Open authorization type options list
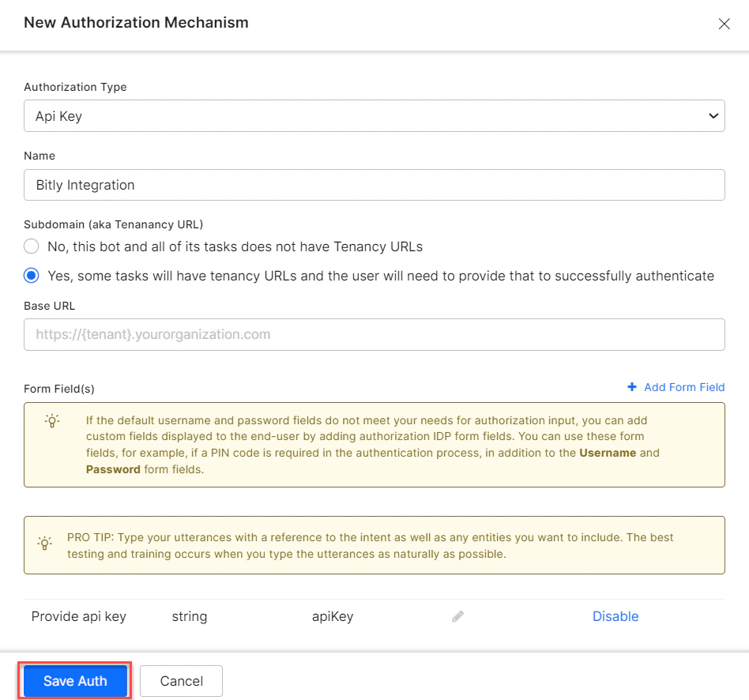The image size is (749, 700). coord(374,115)
